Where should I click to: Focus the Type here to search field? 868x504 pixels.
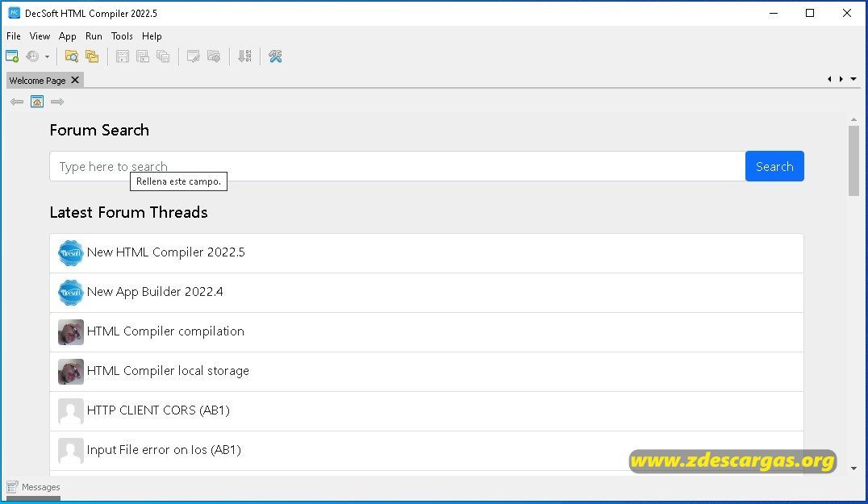[397, 166]
